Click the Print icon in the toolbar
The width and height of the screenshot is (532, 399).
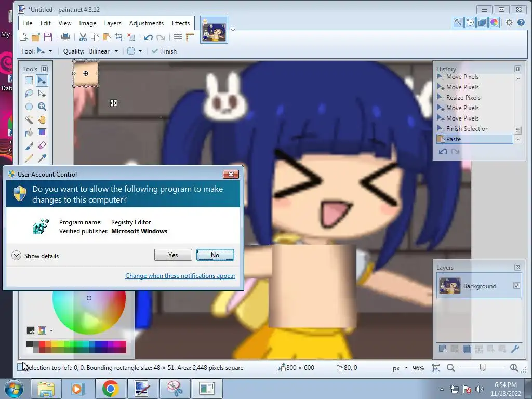point(65,37)
